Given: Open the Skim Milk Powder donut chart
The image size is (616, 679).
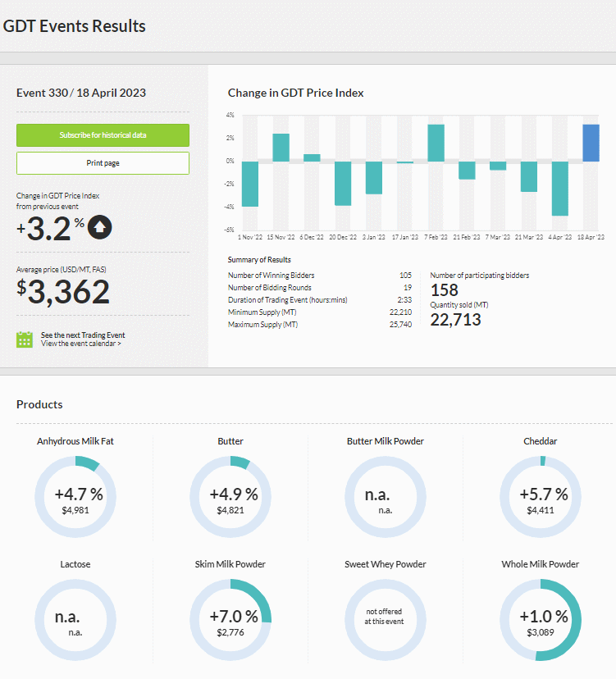Looking at the screenshot, I should (x=230, y=620).
